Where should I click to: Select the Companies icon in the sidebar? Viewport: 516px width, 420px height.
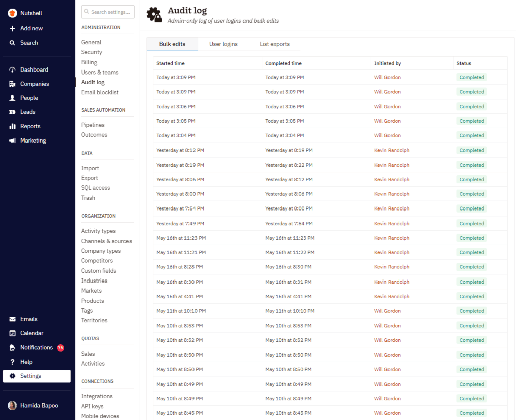11,83
